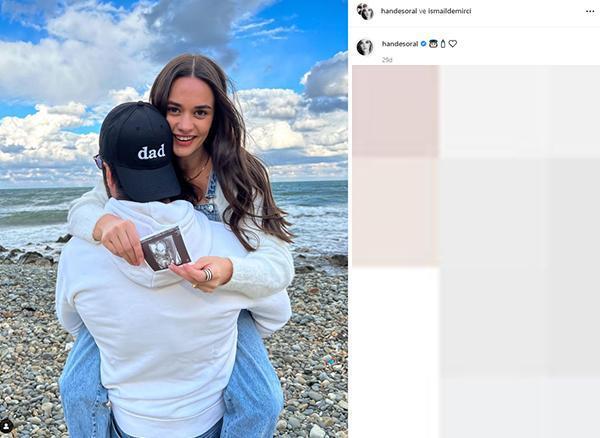The width and height of the screenshot is (600, 438).
Task: Open the paired profile avatars in header
Action: (365, 11)
